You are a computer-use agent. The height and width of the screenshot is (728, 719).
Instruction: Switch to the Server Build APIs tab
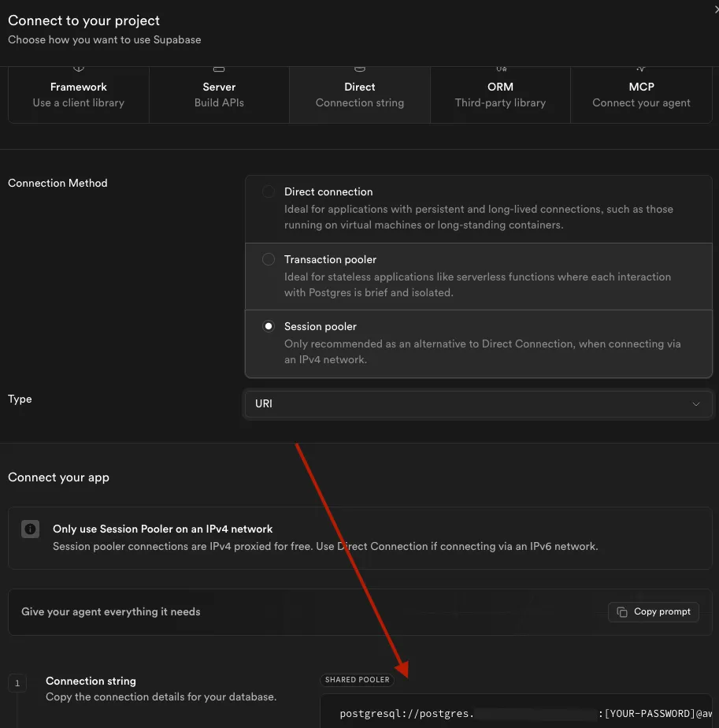point(219,95)
